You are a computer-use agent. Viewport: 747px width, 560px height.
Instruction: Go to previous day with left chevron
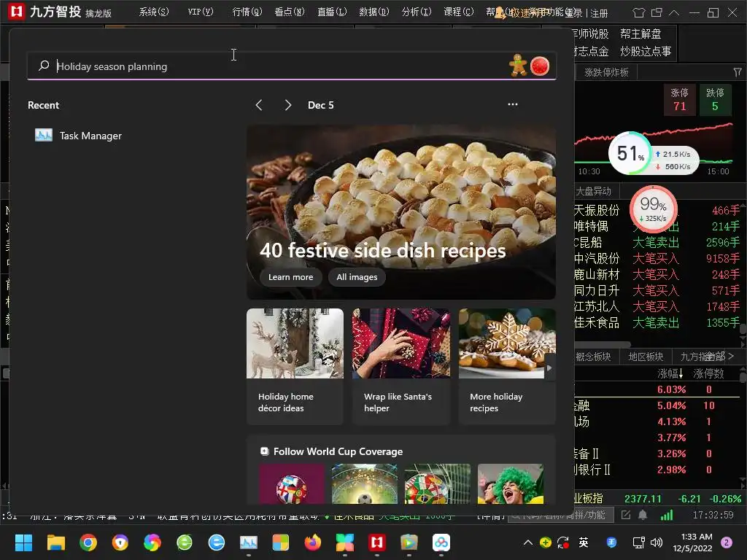(x=259, y=105)
